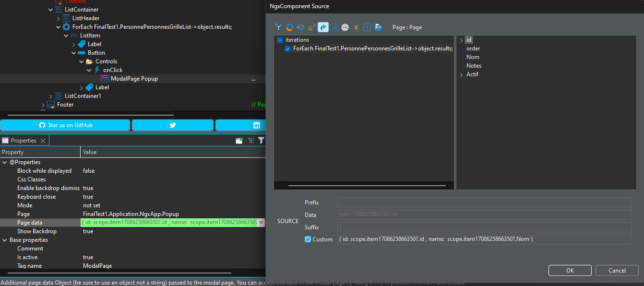
Task: Click the blue curved arrow toolbar icon
Action: 323,27
